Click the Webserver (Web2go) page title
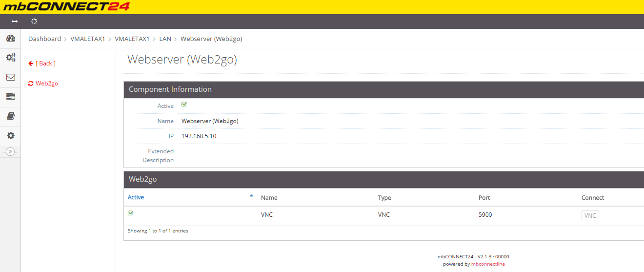 (x=182, y=60)
